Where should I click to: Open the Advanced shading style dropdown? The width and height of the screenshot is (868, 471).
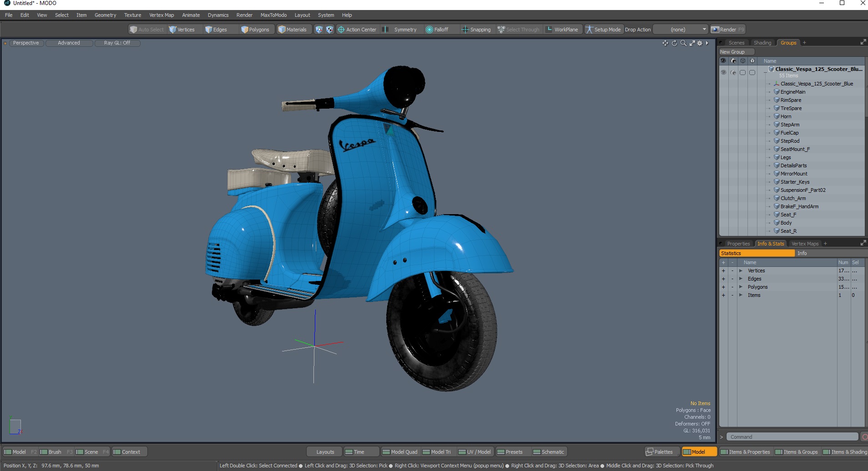point(69,43)
